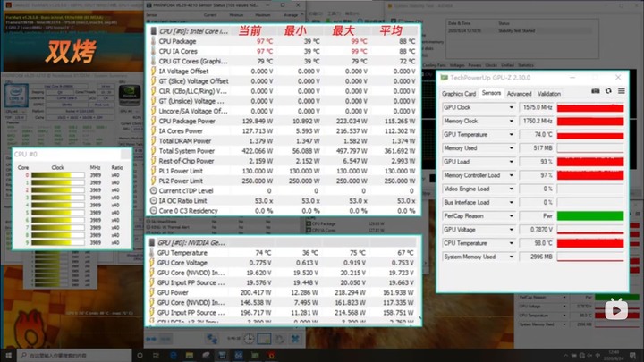Click the thermometer icon beside GPU Temperature in HWiNFO

(152, 252)
